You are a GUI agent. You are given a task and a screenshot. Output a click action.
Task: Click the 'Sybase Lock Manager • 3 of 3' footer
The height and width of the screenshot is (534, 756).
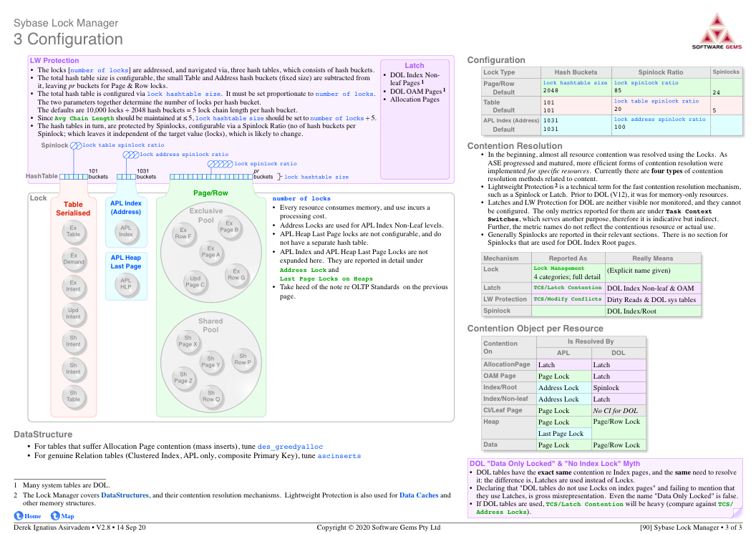point(691,528)
